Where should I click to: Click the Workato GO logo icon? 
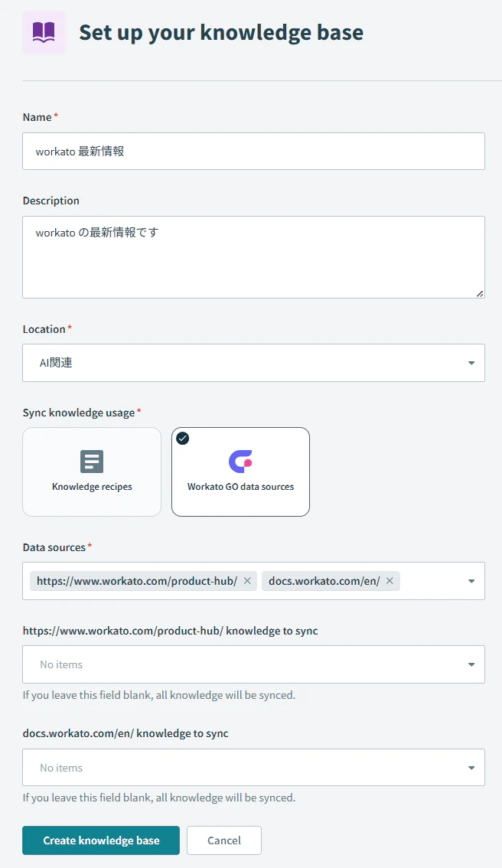[x=240, y=461]
